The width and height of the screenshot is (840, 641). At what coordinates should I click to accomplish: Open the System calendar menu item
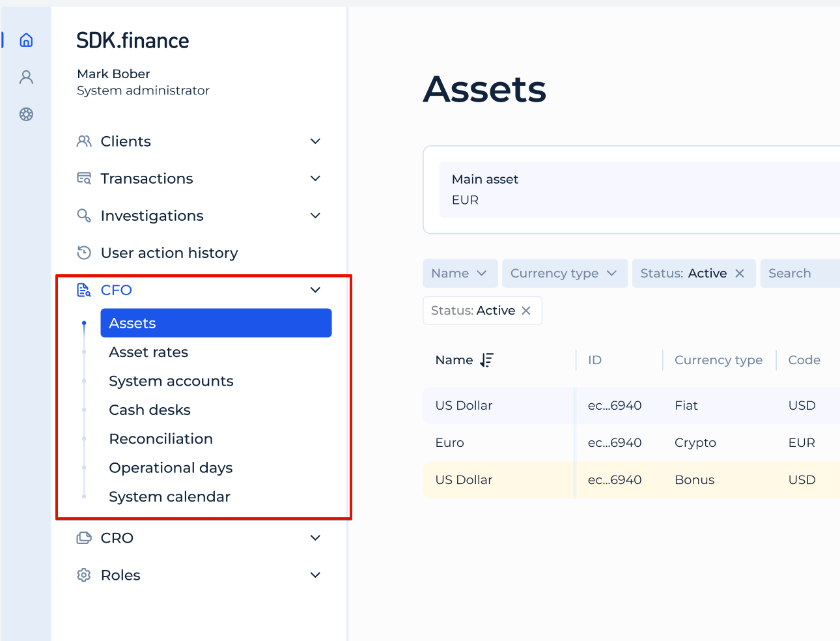(x=169, y=496)
